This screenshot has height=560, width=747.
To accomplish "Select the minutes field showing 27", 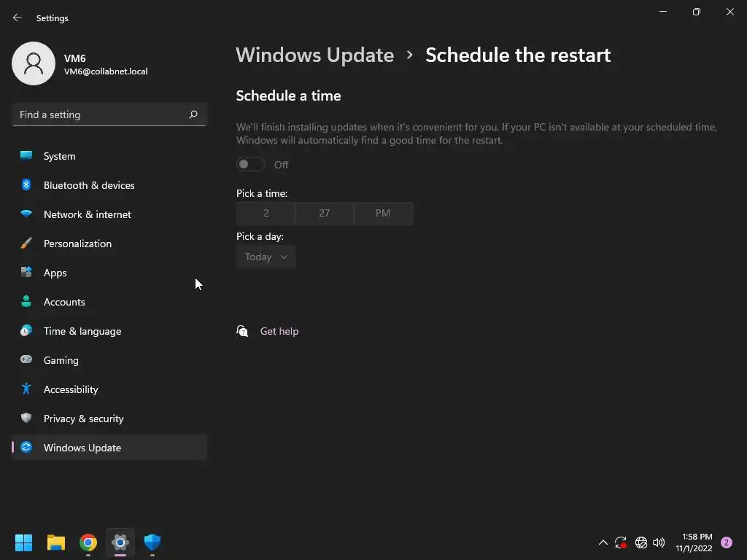I will click(325, 214).
